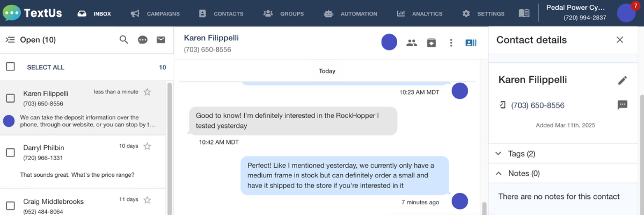Edit Karen Filippelli with the pencil icon

pos(623,80)
